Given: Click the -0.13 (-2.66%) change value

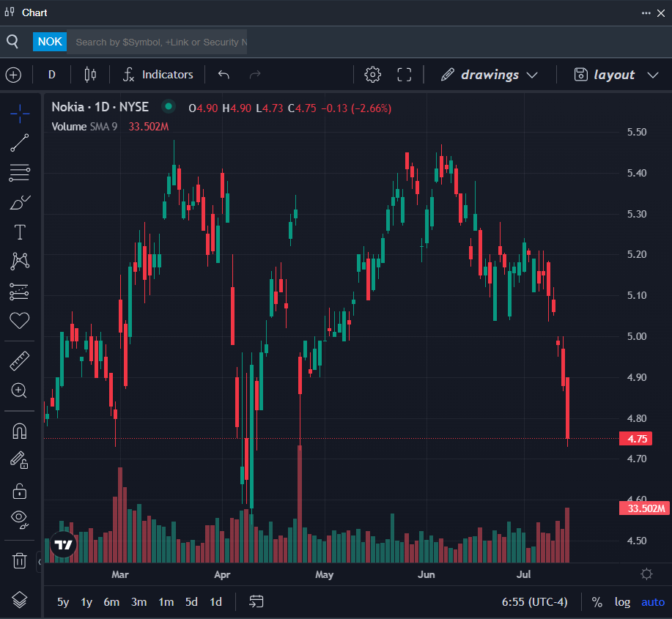Looking at the screenshot, I should [x=356, y=108].
